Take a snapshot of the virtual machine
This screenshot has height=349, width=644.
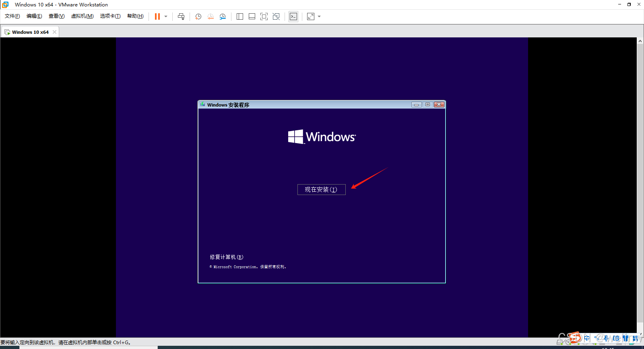click(198, 16)
